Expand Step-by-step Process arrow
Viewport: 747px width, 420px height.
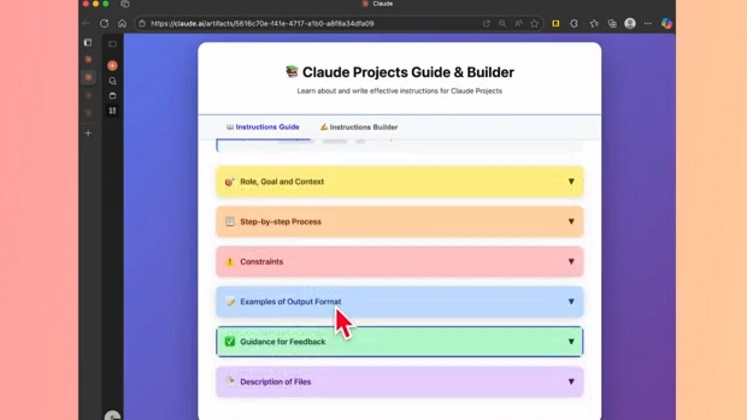[571, 221]
